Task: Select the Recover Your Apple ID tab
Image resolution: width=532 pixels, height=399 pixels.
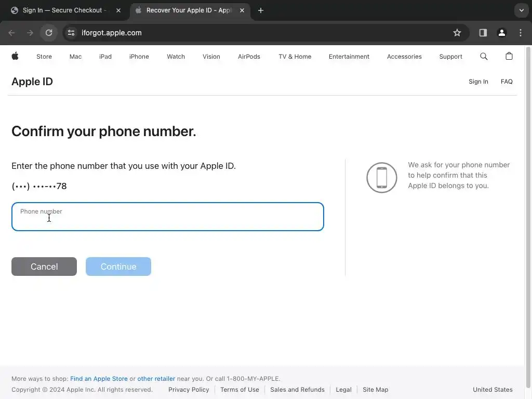Action: [x=190, y=10]
